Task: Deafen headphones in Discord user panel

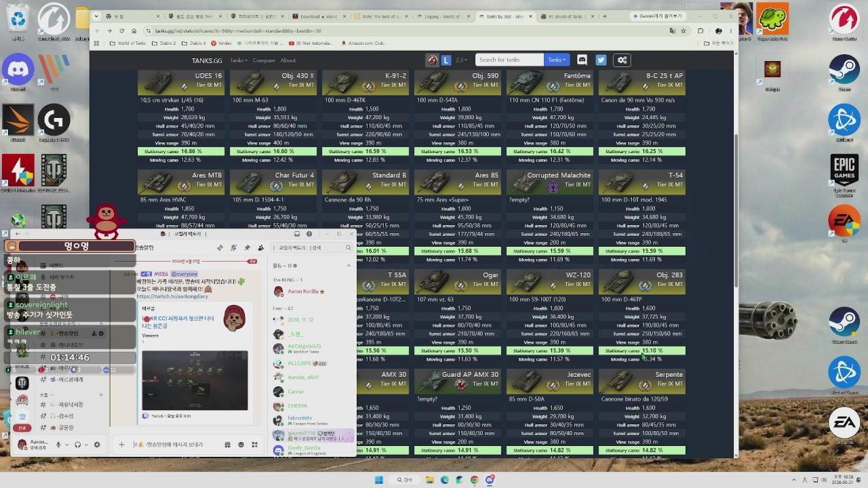Action: pyautogui.click(x=77, y=445)
